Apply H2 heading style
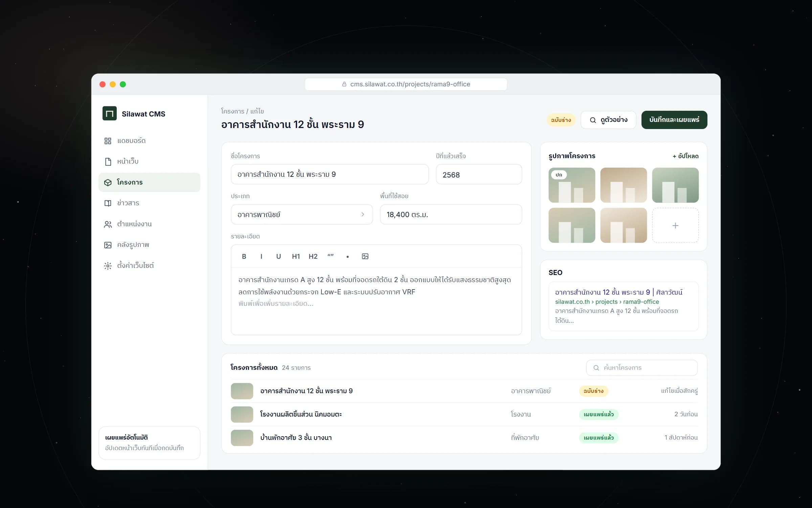 (313, 256)
